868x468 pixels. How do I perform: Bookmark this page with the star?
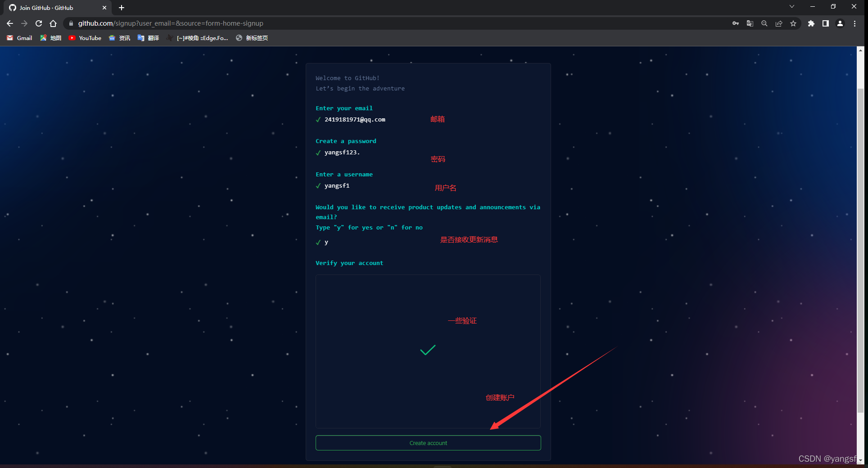tap(793, 23)
